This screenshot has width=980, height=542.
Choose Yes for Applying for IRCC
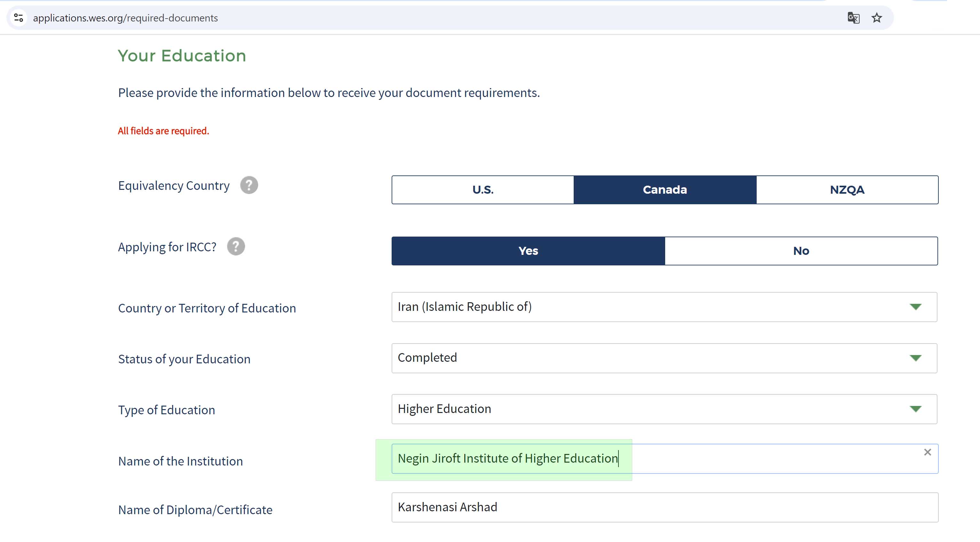pyautogui.click(x=528, y=251)
